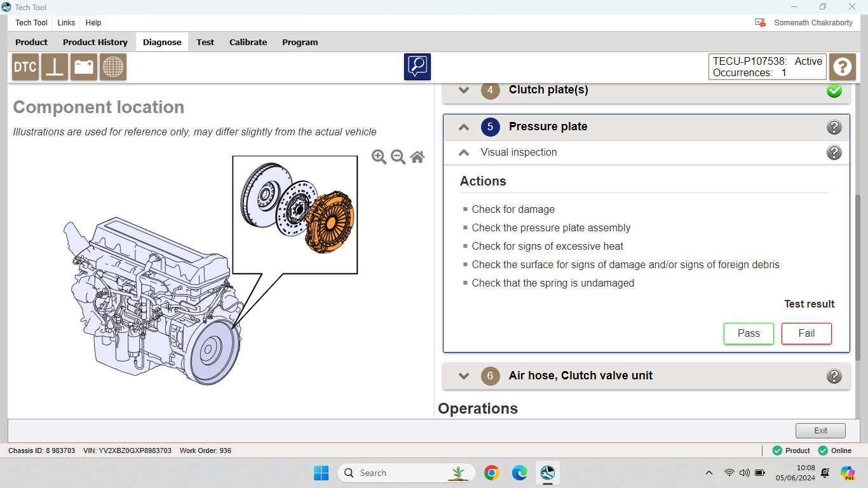Open the Calibrate tab
This screenshot has height=488, width=868.
(x=248, y=42)
